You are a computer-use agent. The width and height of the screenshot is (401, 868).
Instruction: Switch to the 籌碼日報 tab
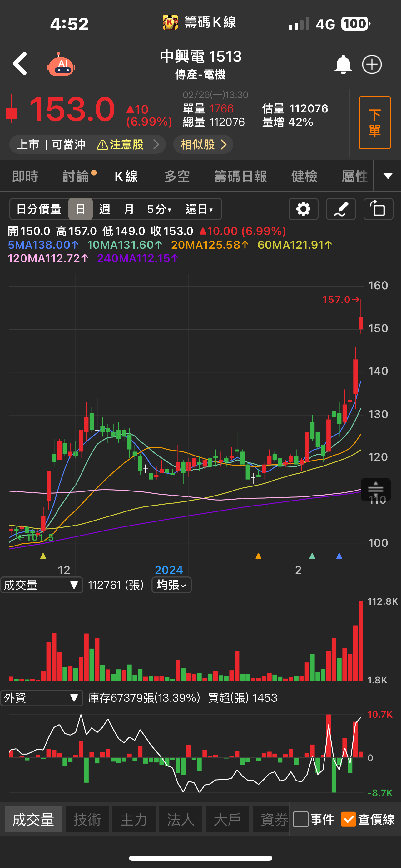point(241,176)
